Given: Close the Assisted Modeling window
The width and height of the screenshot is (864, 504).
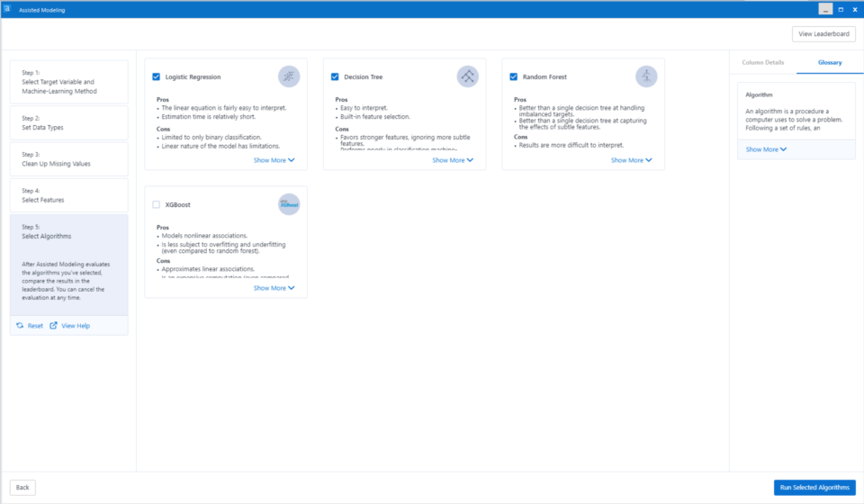Looking at the screenshot, I should coord(855,9).
